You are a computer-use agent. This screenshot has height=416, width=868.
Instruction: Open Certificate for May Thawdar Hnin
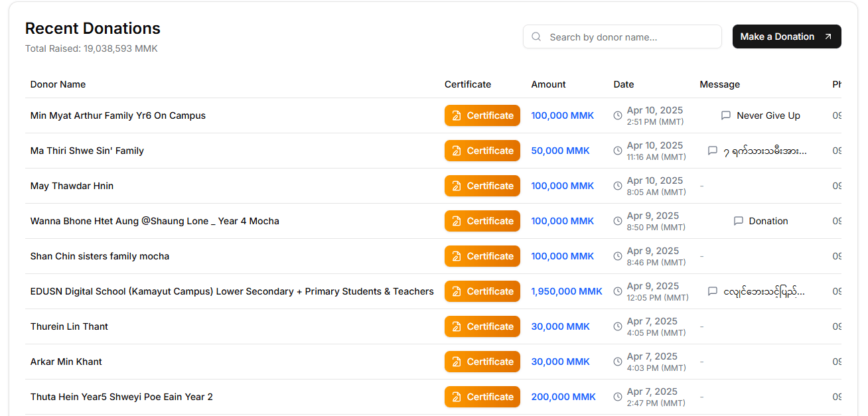[482, 186]
